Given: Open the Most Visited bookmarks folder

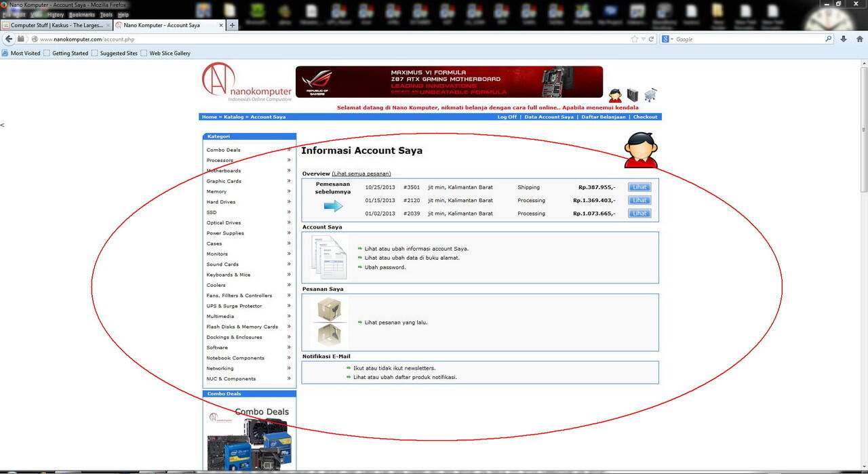Looking at the screenshot, I should click(x=21, y=53).
